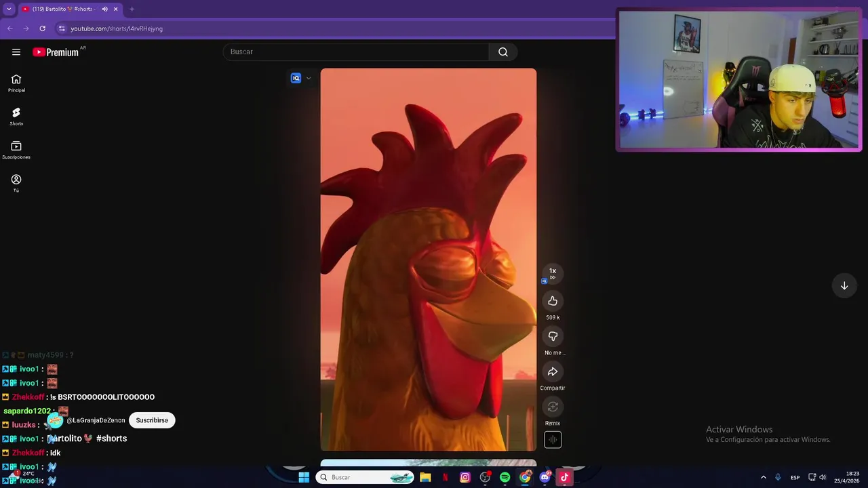Screen dimensions: 868x488
Task: Switch ESP input language indicator
Action: pyautogui.click(x=795, y=477)
